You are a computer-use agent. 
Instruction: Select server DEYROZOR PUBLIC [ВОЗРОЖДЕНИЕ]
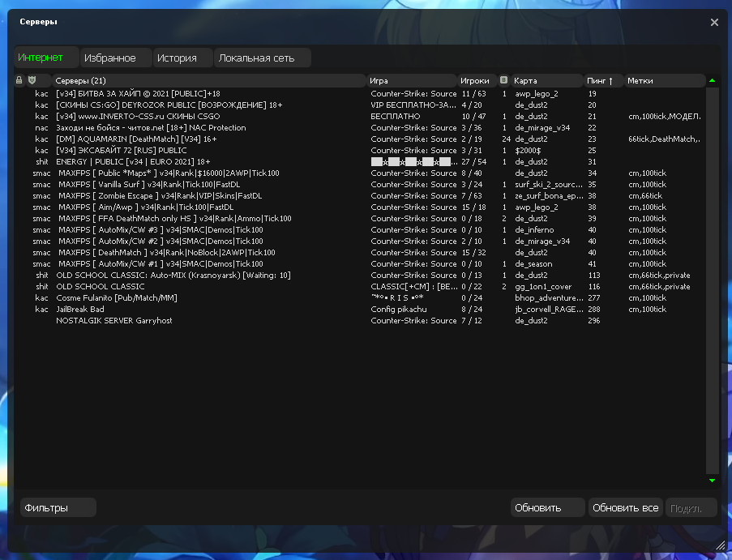359,105
